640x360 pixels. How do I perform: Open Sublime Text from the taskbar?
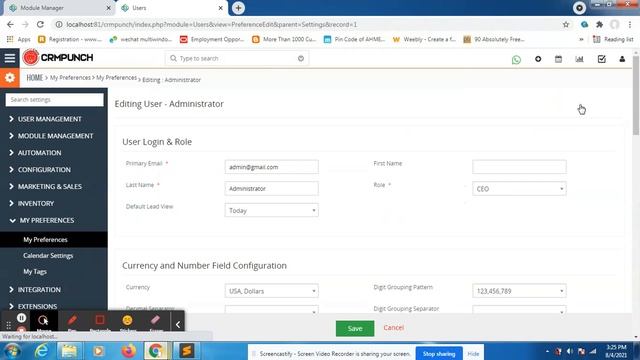(187, 351)
